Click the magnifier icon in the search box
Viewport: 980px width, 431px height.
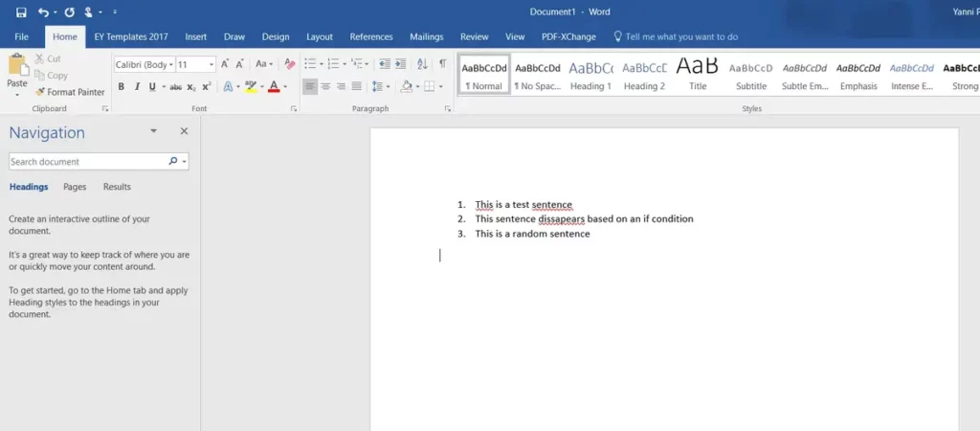coord(173,162)
